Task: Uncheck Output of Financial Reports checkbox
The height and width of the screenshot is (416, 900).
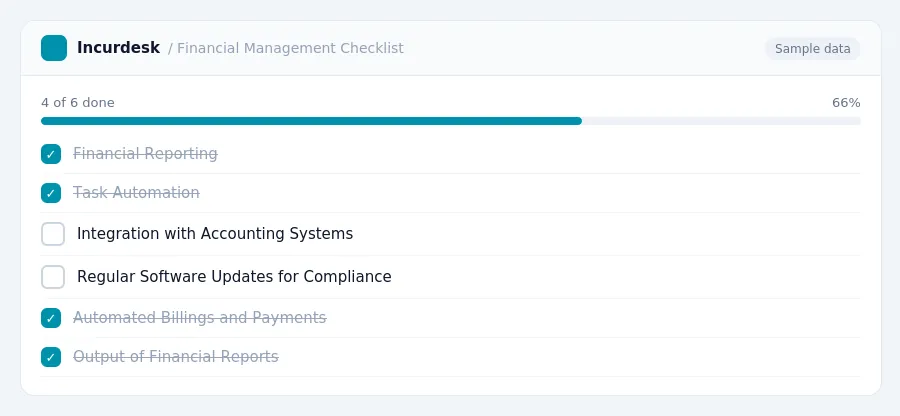Action: [x=51, y=357]
